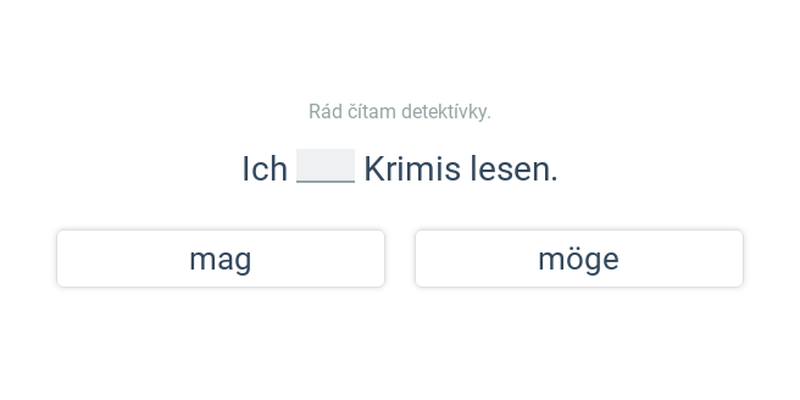Click the gray translation line above the sentence
Image resolution: width=800 pixels, height=400 pixels.
pos(399,112)
